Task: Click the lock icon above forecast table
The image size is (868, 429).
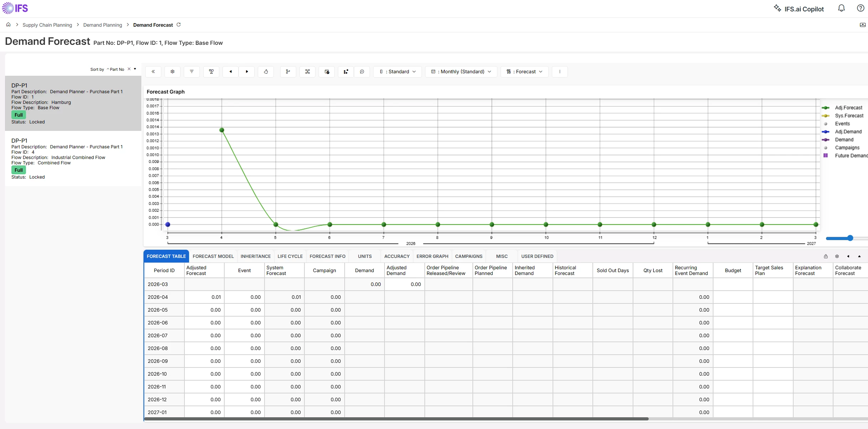Action: pos(826,256)
